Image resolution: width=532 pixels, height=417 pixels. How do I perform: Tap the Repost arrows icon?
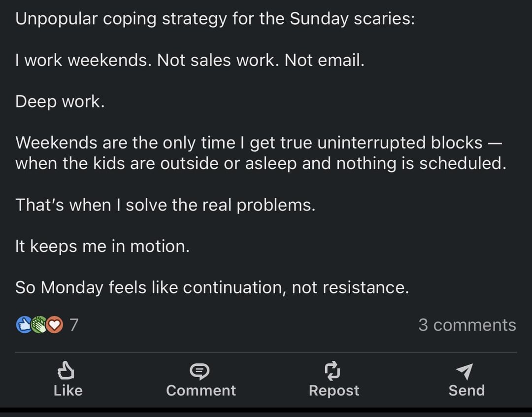(333, 371)
